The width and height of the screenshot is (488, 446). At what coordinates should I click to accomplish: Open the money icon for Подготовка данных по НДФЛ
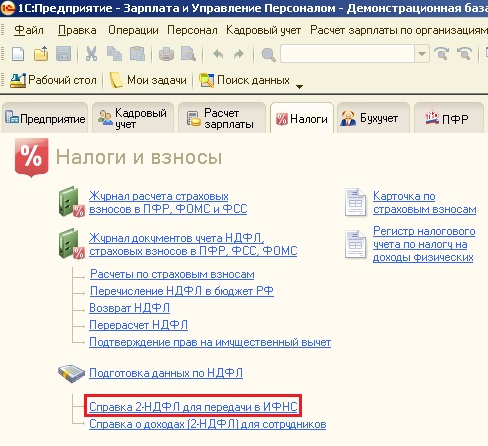71,373
